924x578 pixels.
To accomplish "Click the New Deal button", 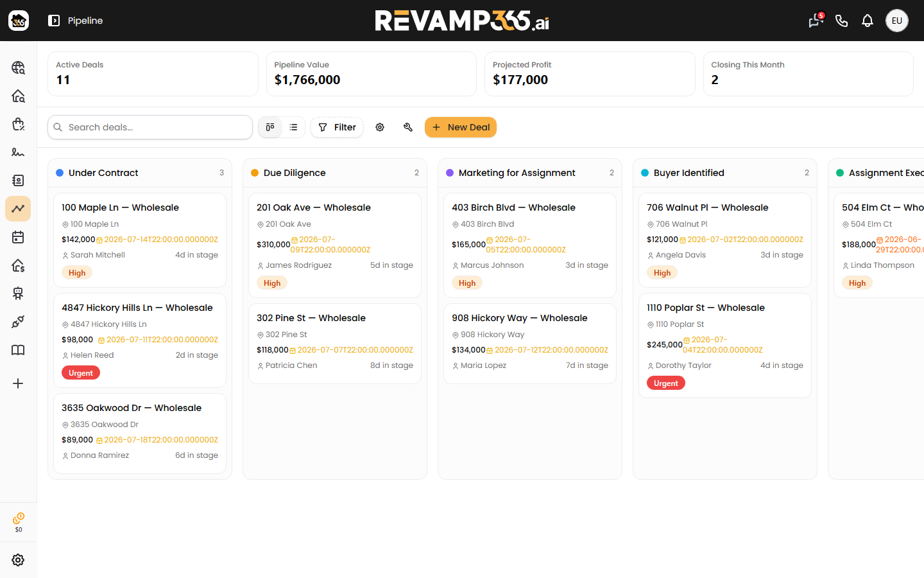I will [x=461, y=127].
